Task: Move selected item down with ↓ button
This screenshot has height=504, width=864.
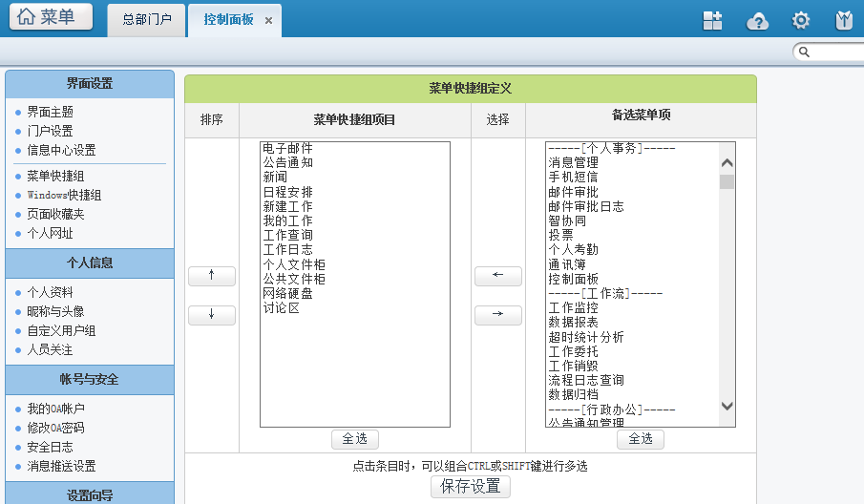Action: 211,315
